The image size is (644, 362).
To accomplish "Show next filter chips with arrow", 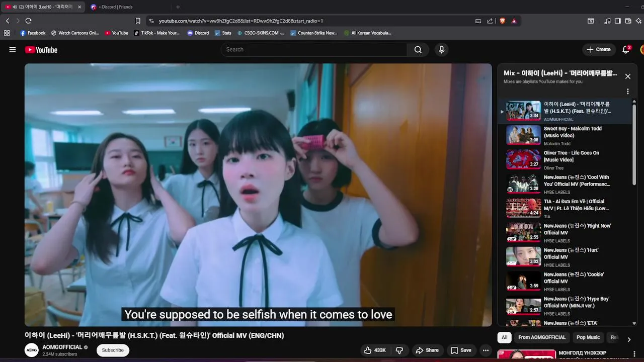I will [x=628, y=339].
